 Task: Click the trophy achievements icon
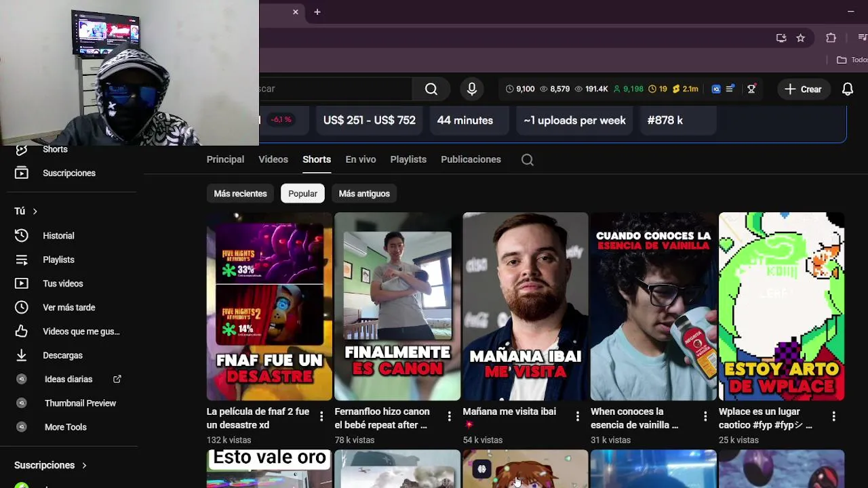751,89
